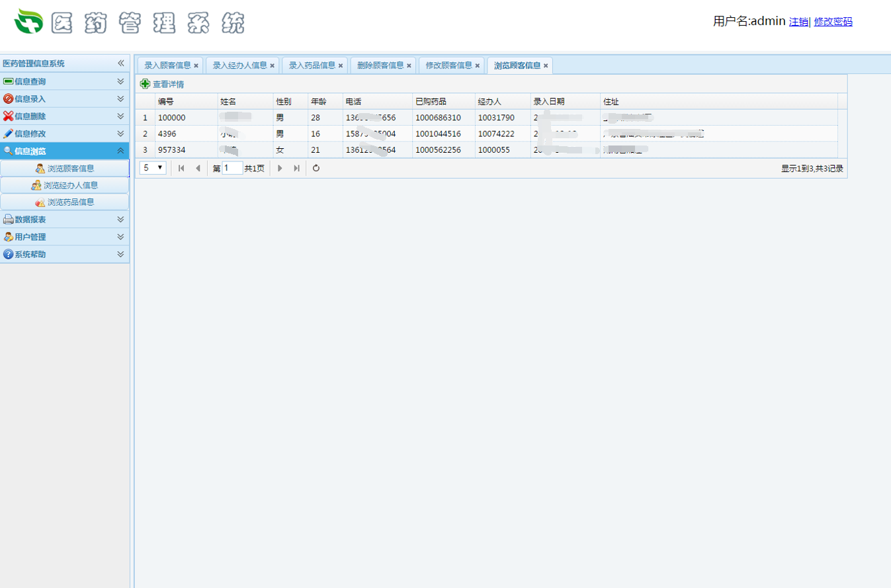Click the 注销 logout link
The image size is (891, 588).
click(798, 22)
